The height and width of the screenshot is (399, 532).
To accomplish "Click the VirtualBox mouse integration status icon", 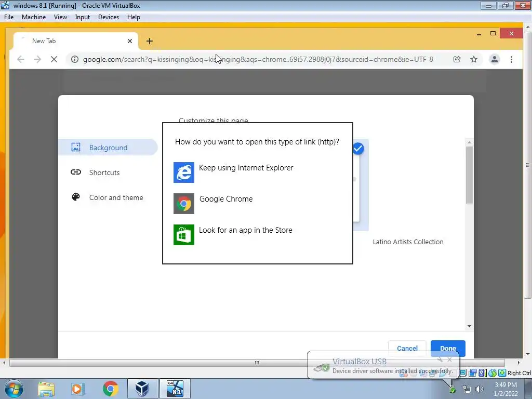I will pos(493,373).
